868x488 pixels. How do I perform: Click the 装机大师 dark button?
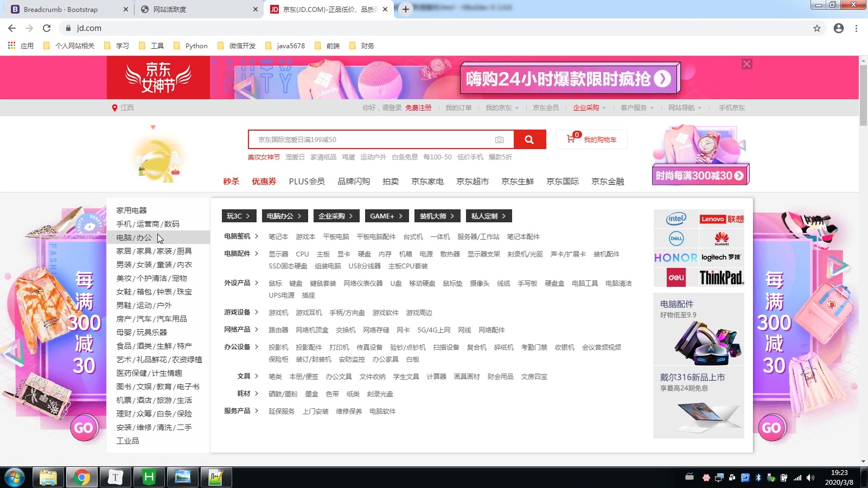437,216
